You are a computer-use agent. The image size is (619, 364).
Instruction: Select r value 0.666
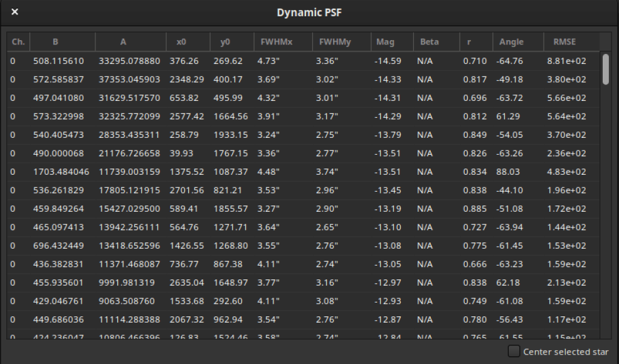(475, 264)
